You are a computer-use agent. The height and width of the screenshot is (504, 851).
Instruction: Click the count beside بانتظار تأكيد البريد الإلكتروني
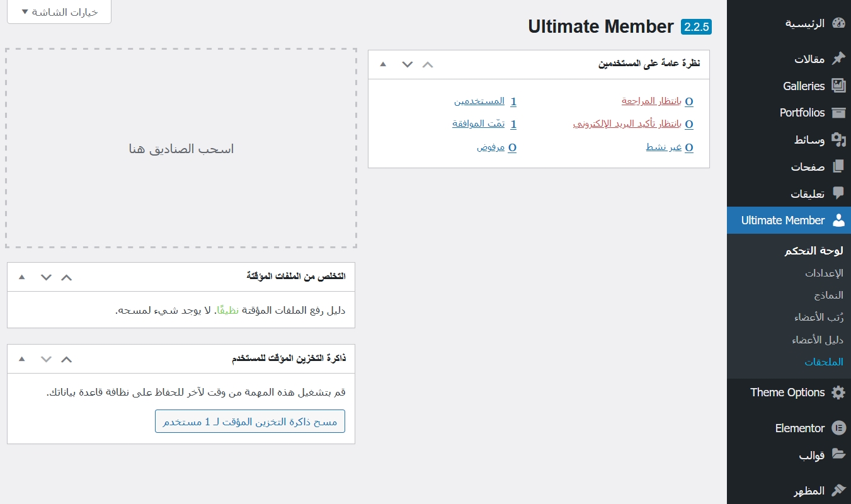pyautogui.click(x=689, y=124)
